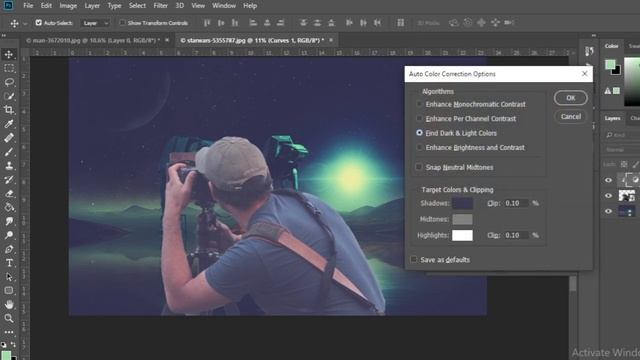Select the History Brush tool

pos(9,179)
